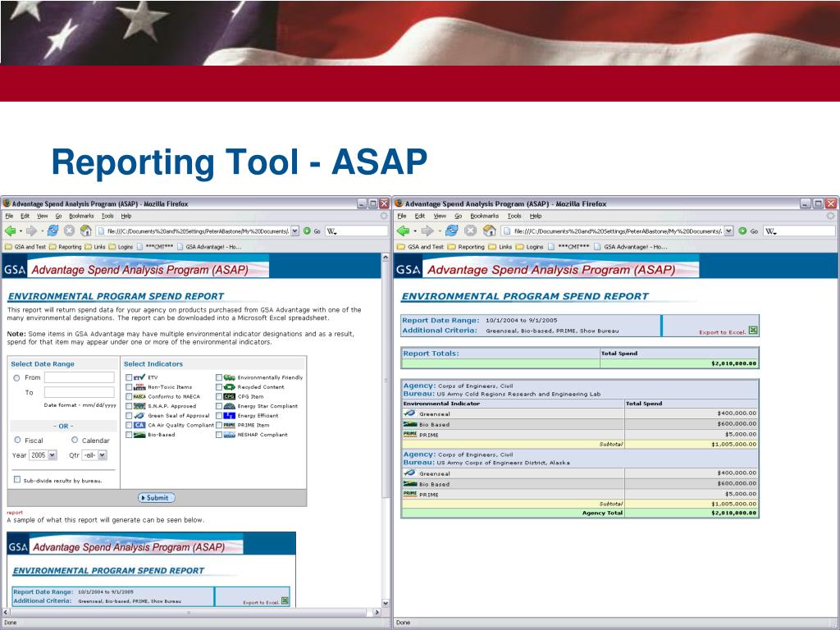This screenshot has height=630, width=840.
Task: Open Home in the report form window
Action: pyautogui.click(x=85, y=231)
